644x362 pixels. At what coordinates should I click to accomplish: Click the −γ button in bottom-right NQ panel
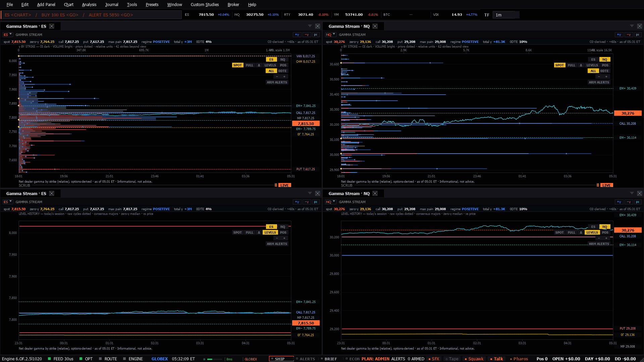click(629, 202)
